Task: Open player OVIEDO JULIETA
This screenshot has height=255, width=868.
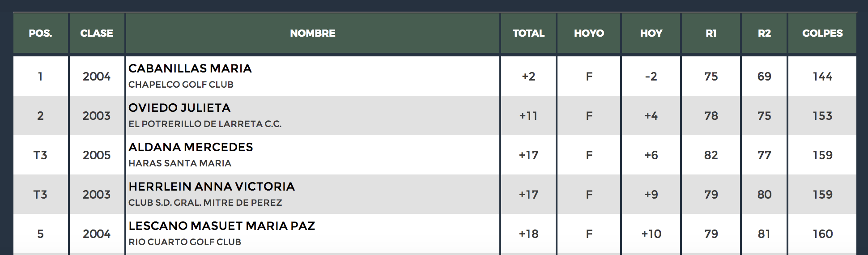Action: 179,108
